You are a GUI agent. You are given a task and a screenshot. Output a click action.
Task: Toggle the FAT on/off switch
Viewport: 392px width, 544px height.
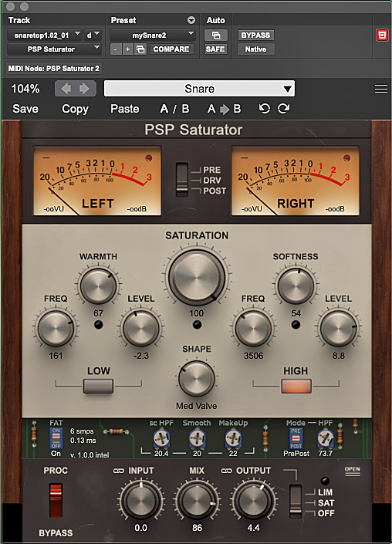click(56, 438)
